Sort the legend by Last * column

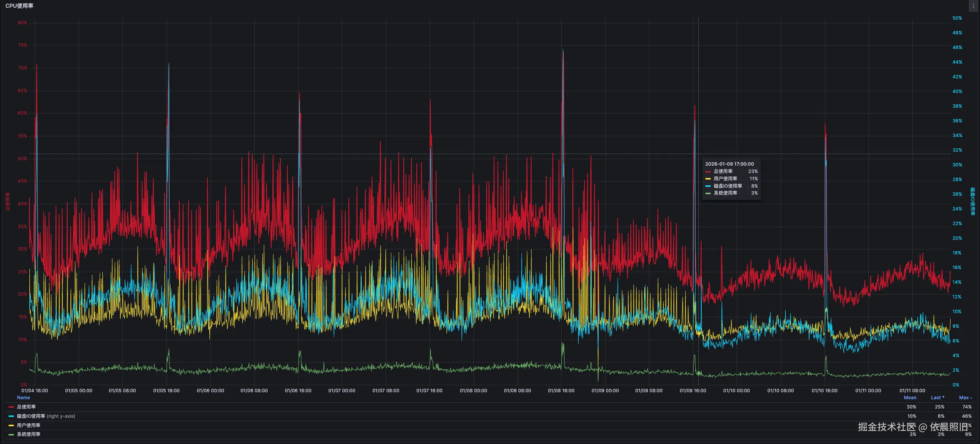coord(937,398)
